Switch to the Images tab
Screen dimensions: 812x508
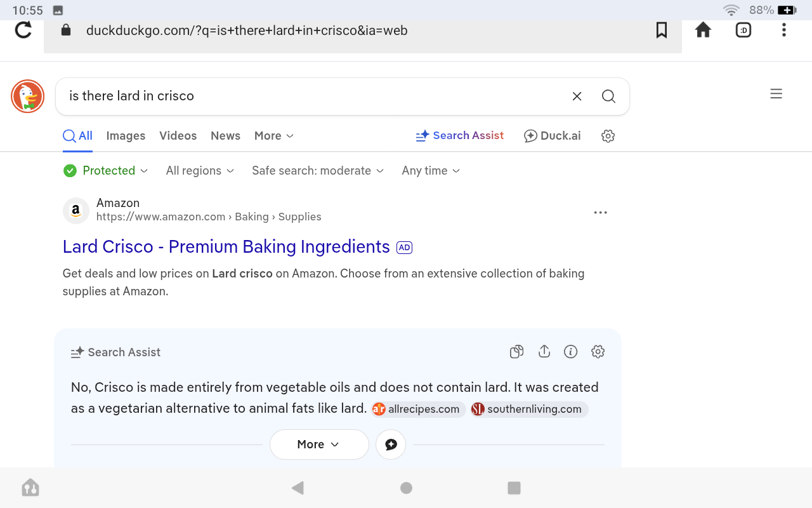[126, 136]
